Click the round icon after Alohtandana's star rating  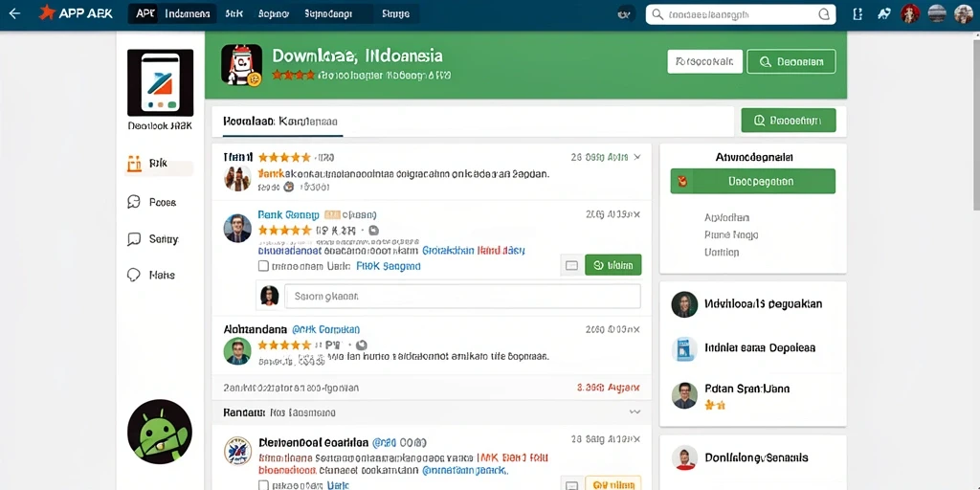[x=361, y=345]
